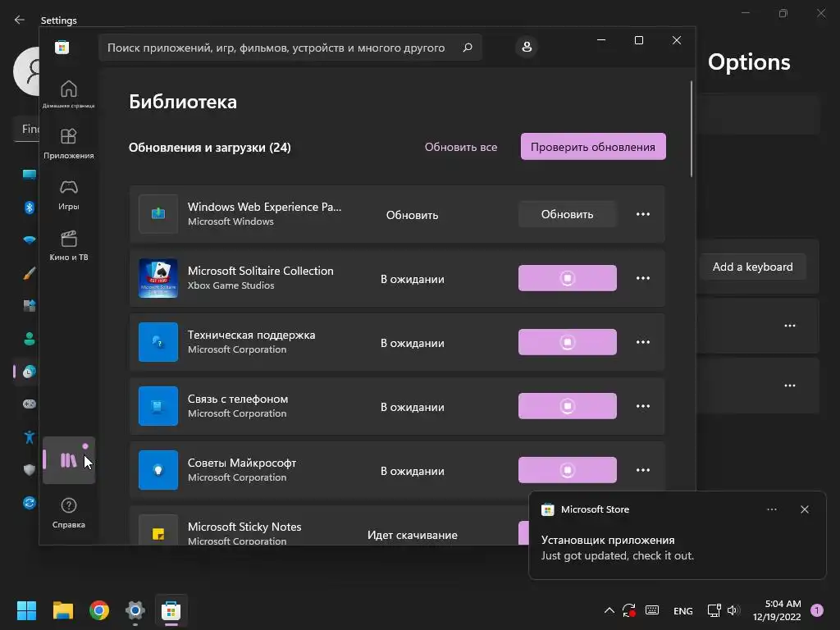Switch ENG input language indicator
Viewport: 840px width, 630px height.
[683, 610]
